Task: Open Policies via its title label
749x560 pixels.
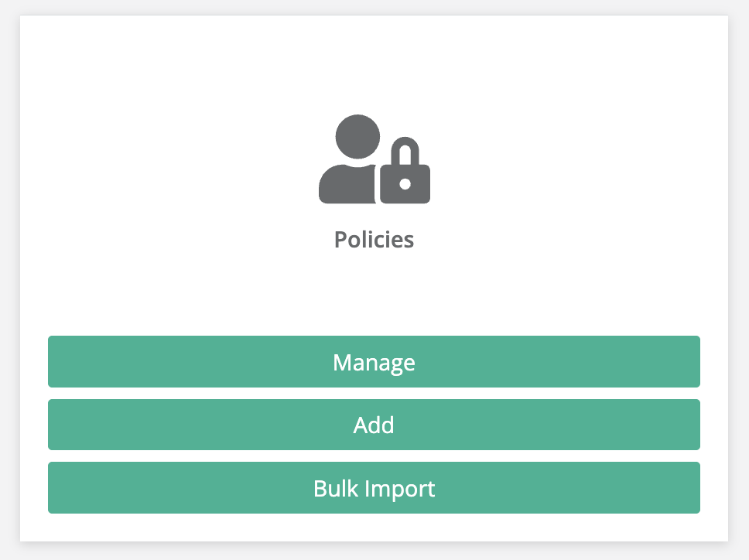Action: tap(374, 240)
